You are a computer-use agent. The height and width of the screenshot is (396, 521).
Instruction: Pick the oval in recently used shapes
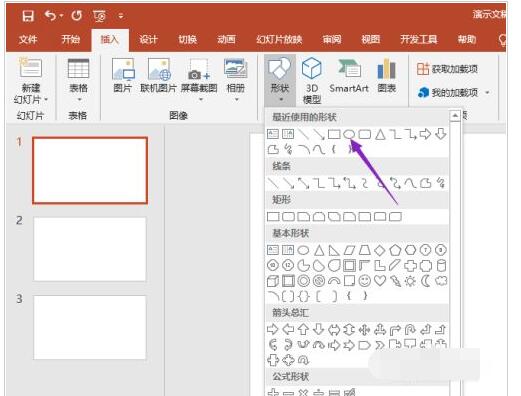click(x=349, y=134)
